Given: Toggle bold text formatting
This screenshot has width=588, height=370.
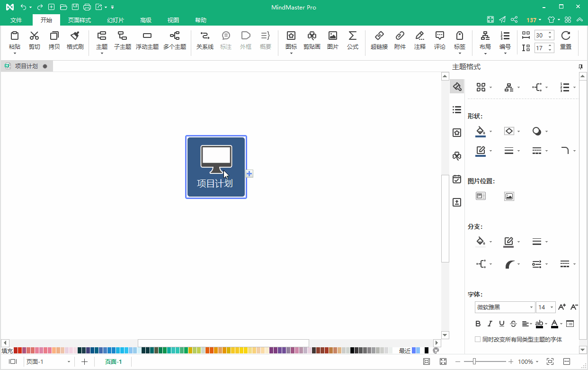Looking at the screenshot, I should [x=478, y=324].
